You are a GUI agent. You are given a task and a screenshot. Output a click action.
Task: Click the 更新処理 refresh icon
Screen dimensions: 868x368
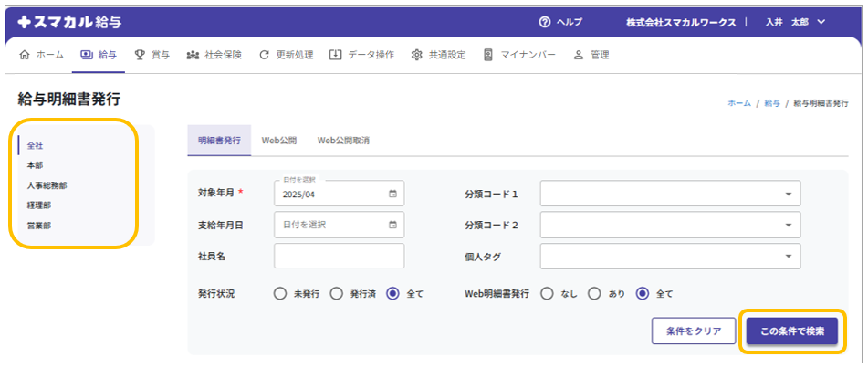(x=264, y=55)
